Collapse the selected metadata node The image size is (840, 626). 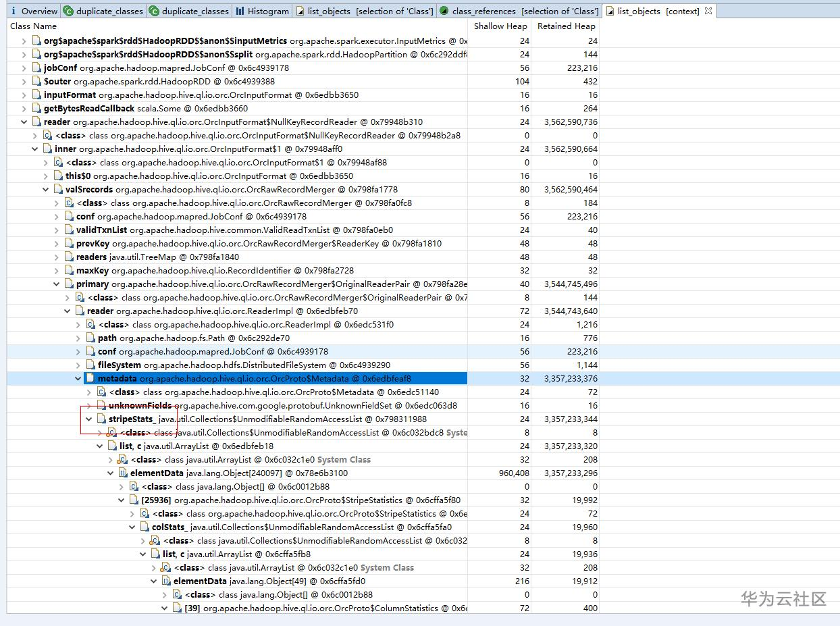click(x=78, y=378)
